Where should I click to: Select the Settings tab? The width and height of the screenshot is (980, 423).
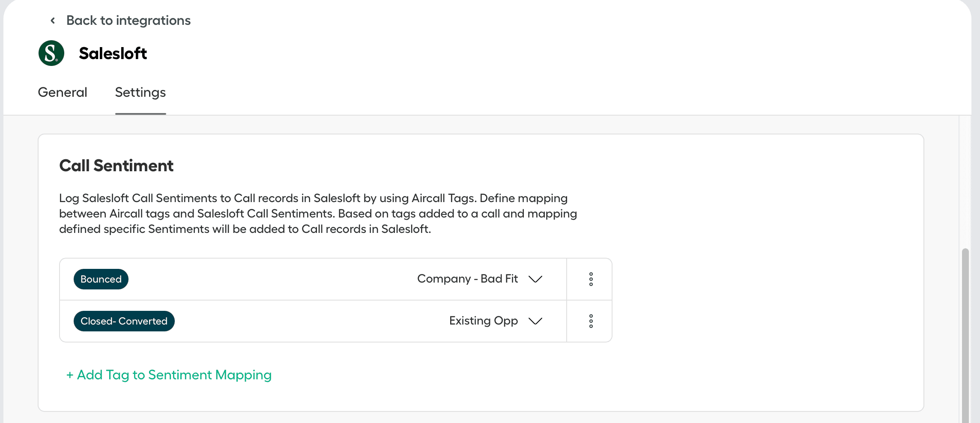140,92
